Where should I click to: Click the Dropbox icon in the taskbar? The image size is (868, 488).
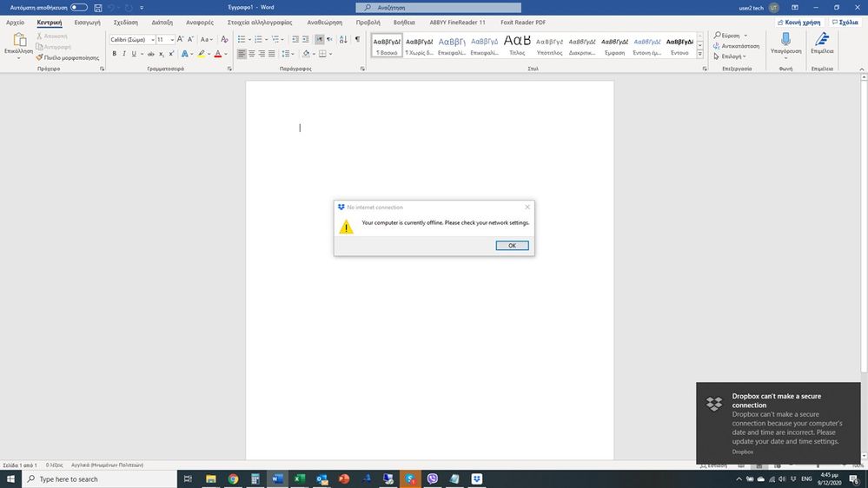(477, 478)
